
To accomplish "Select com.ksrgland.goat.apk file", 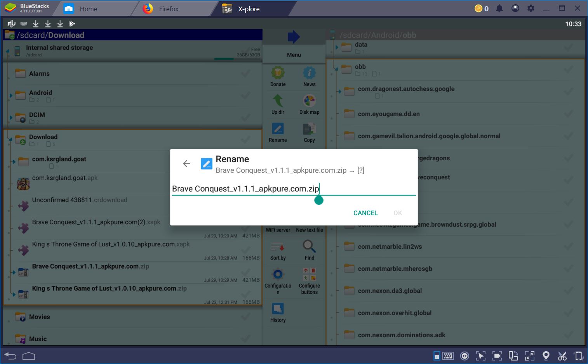I will [x=65, y=178].
